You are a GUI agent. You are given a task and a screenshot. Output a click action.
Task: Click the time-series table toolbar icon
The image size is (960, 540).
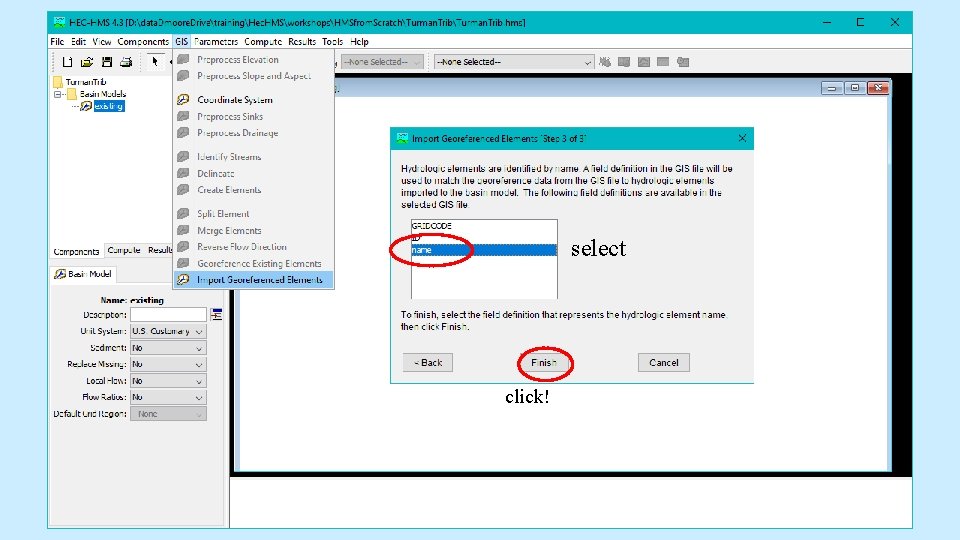point(683,62)
